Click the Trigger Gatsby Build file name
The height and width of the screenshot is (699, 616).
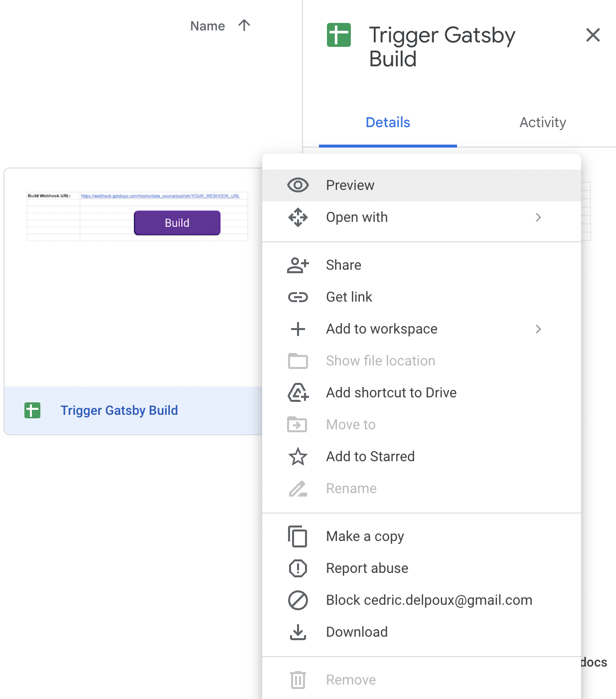click(x=119, y=410)
